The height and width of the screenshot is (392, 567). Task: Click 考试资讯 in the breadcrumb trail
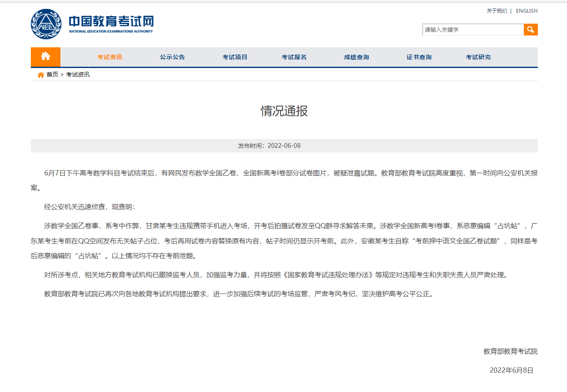(78, 75)
